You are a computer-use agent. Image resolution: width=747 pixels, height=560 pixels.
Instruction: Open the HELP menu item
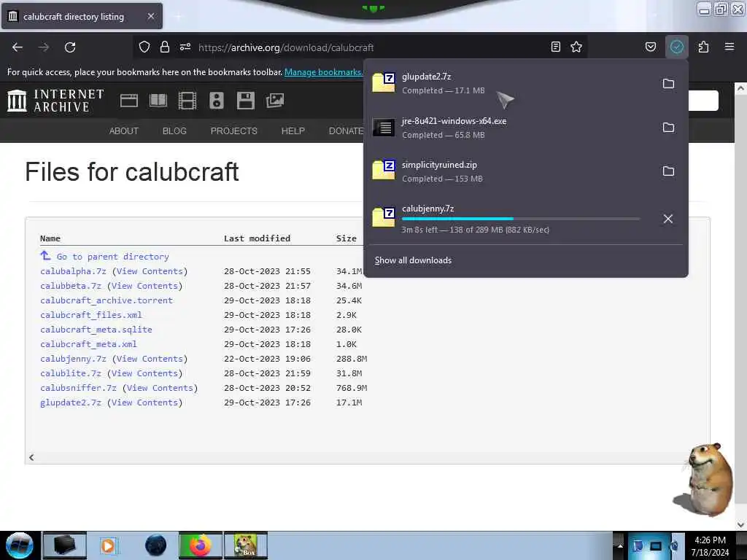tap(293, 131)
